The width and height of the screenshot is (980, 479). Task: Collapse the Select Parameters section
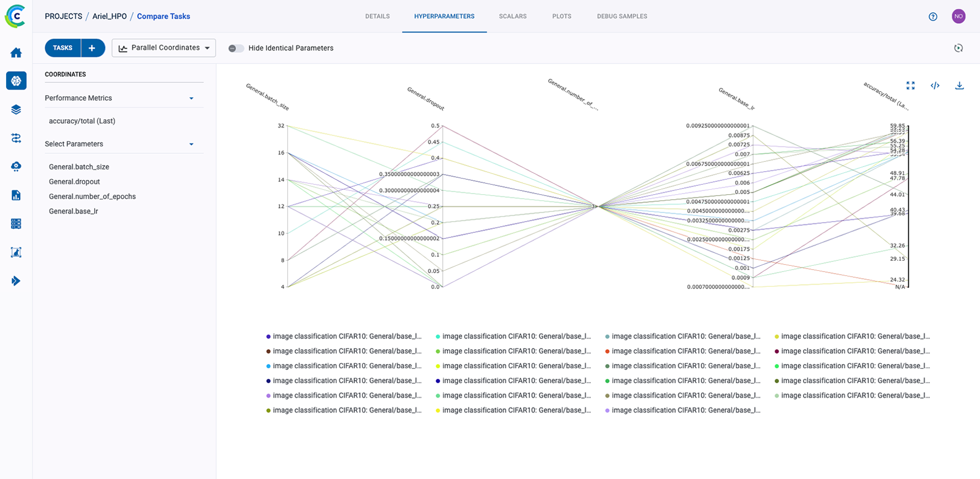tap(192, 144)
